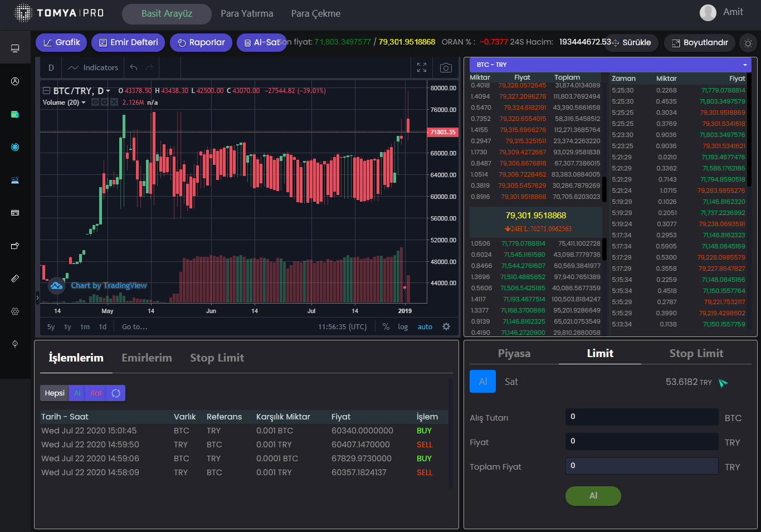Click the undo arrow in chart toolbar
This screenshot has height=532, width=761.
(134, 68)
